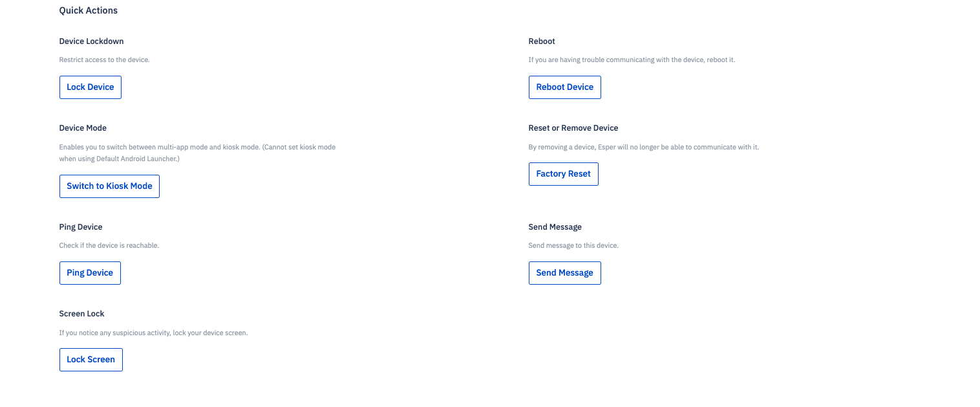Click the Ping Device button

(90, 272)
